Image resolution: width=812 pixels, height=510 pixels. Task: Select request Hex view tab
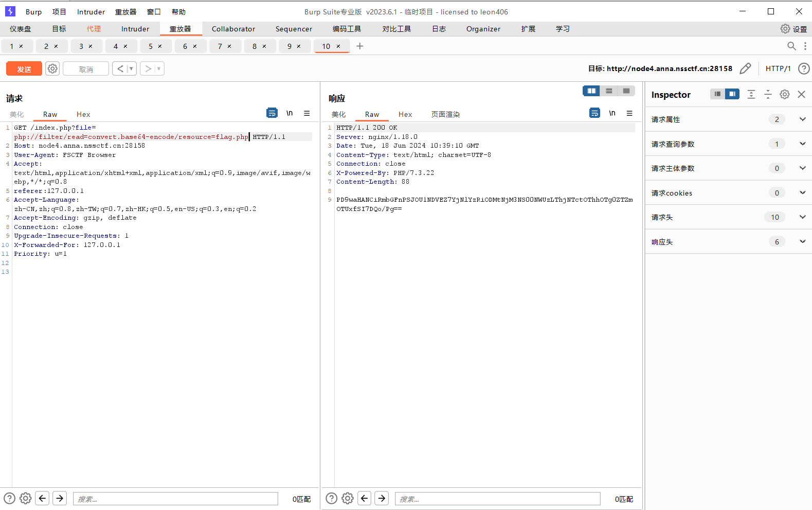(x=83, y=114)
